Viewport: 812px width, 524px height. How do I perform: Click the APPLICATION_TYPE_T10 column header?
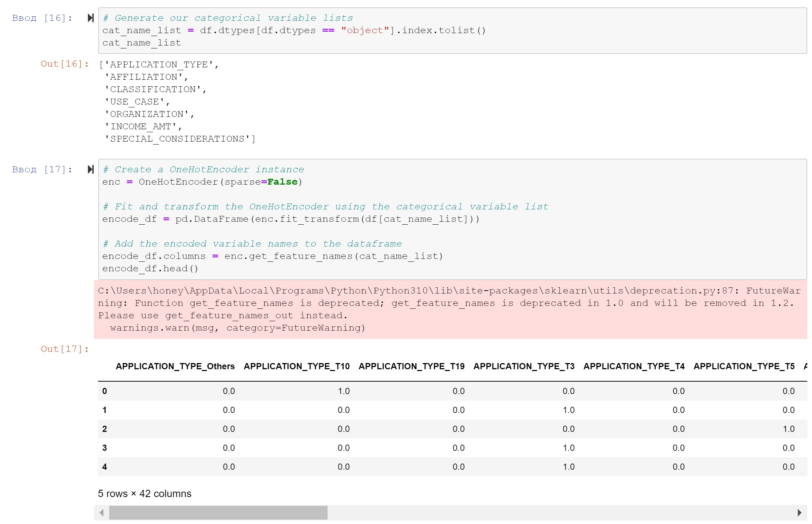click(x=296, y=366)
